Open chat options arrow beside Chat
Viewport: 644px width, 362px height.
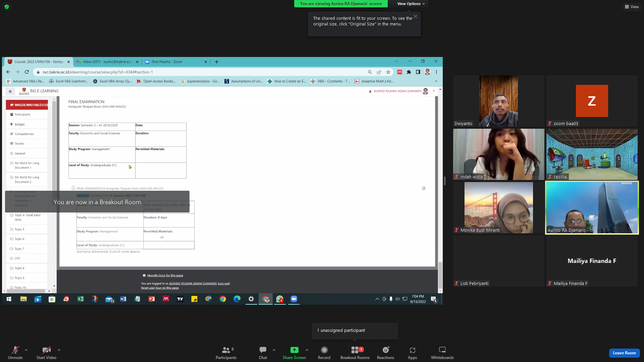[274, 350]
